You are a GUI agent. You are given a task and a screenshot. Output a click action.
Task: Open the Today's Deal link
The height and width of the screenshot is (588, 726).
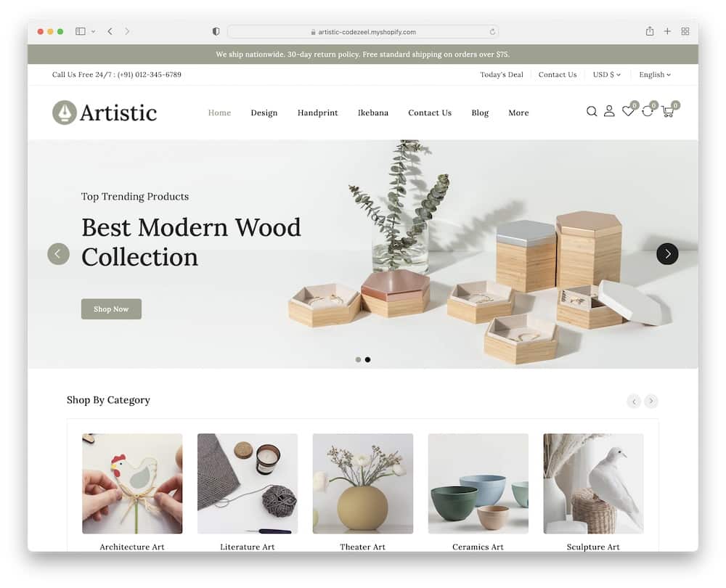click(x=502, y=75)
